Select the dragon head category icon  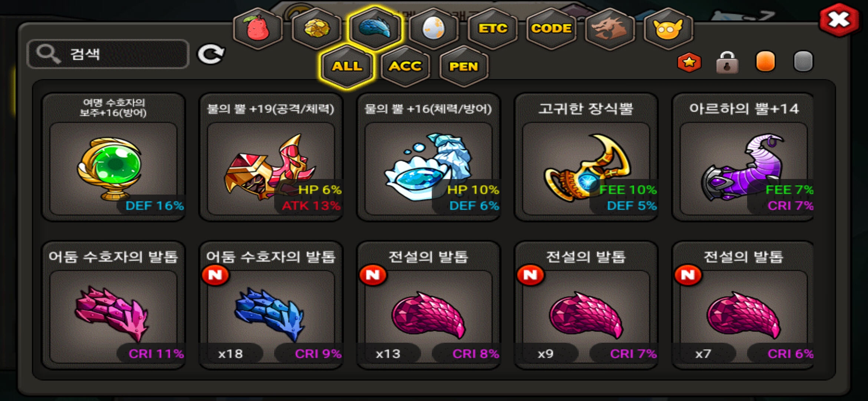pyautogui.click(x=609, y=29)
